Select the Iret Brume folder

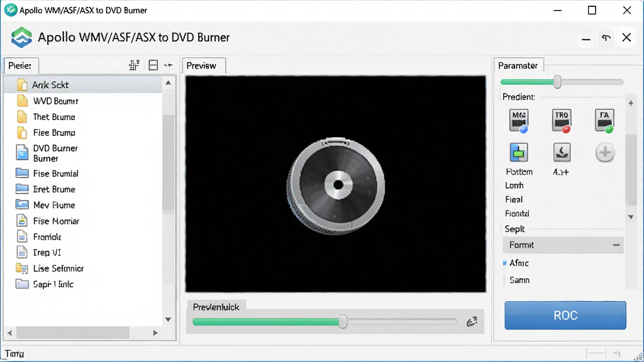click(x=54, y=189)
